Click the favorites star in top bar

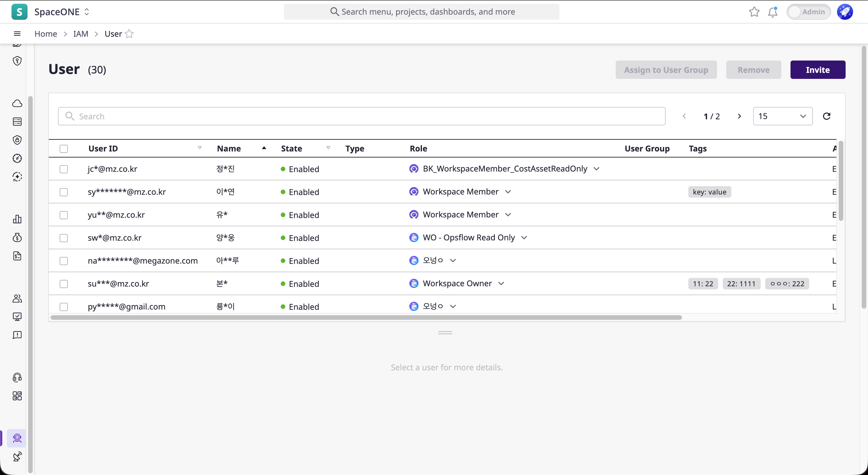pos(754,12)
